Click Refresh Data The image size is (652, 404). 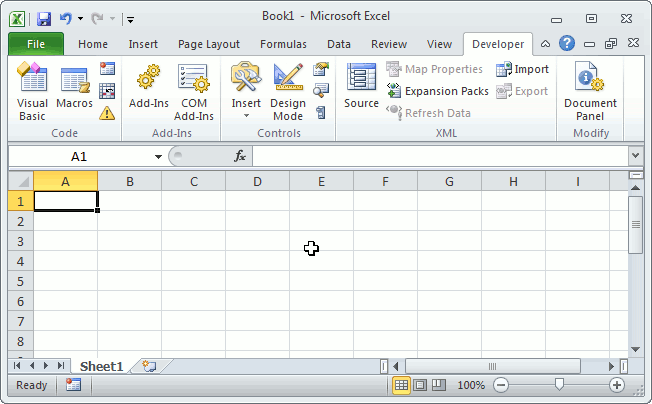428,113
